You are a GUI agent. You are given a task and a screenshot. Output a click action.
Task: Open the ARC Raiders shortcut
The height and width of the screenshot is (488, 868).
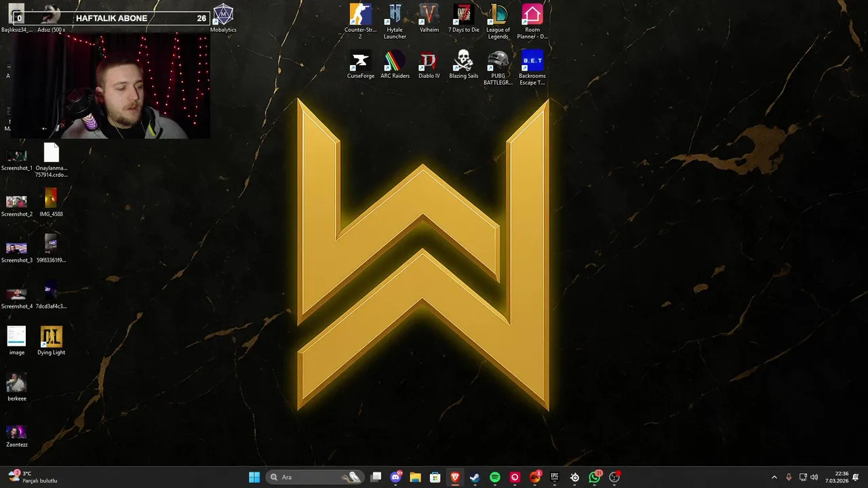395,64
